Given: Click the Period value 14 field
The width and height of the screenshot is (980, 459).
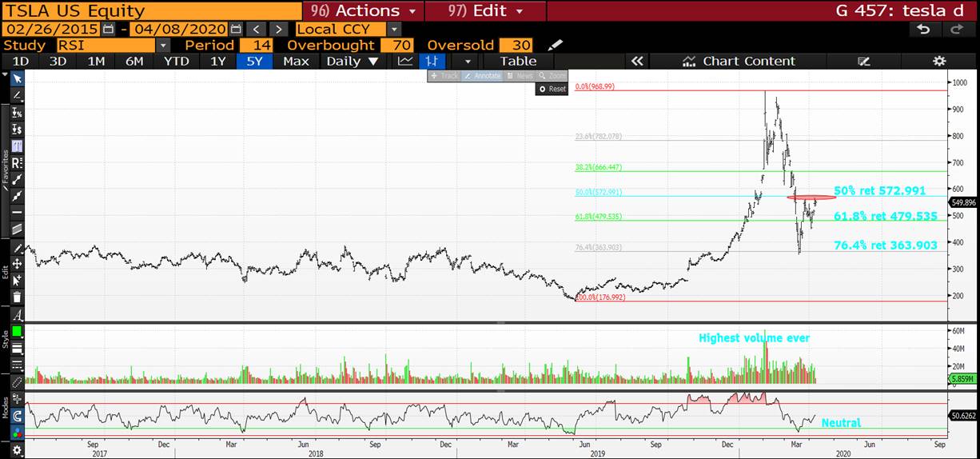Looking at the screenshot, I should click(257, 46).
